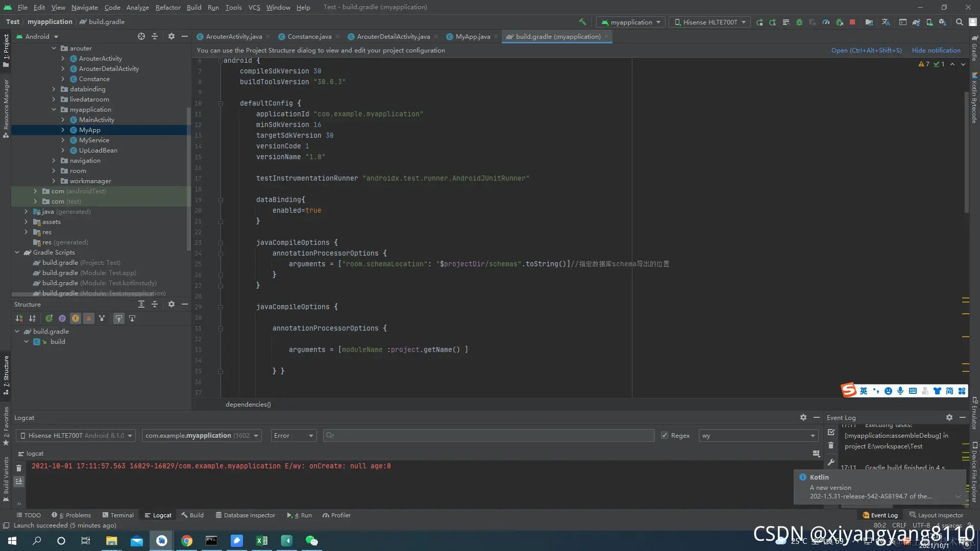The width and height of the screenshot is (980, 551).
Task: Toggle Show Fields filter in Structure panel
Action: (76, 318)
